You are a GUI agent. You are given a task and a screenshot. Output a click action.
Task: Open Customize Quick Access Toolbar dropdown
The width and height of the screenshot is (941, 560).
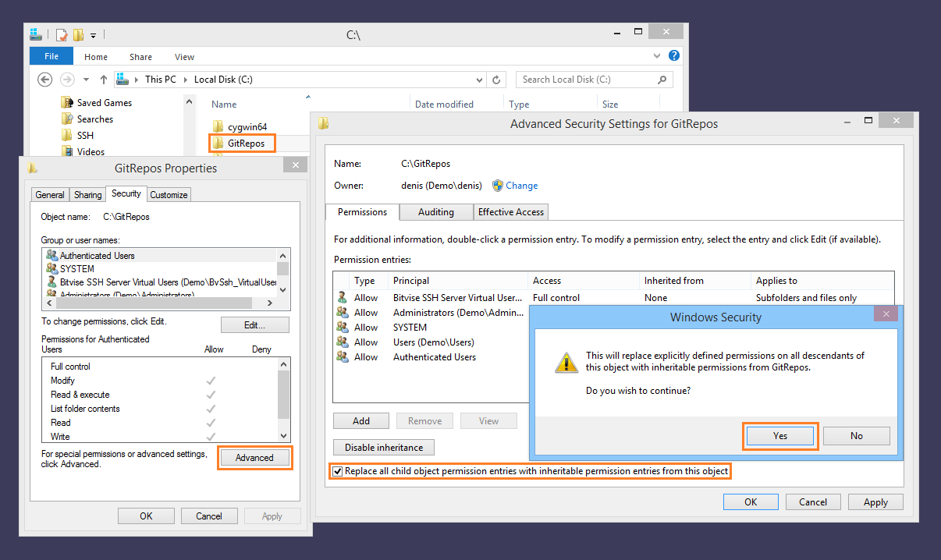pos(93,36)
